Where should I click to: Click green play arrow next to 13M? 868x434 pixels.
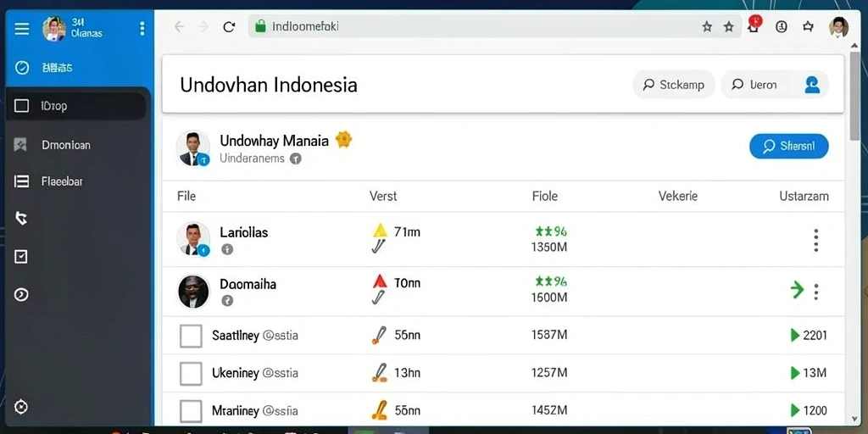coord(795,373)
